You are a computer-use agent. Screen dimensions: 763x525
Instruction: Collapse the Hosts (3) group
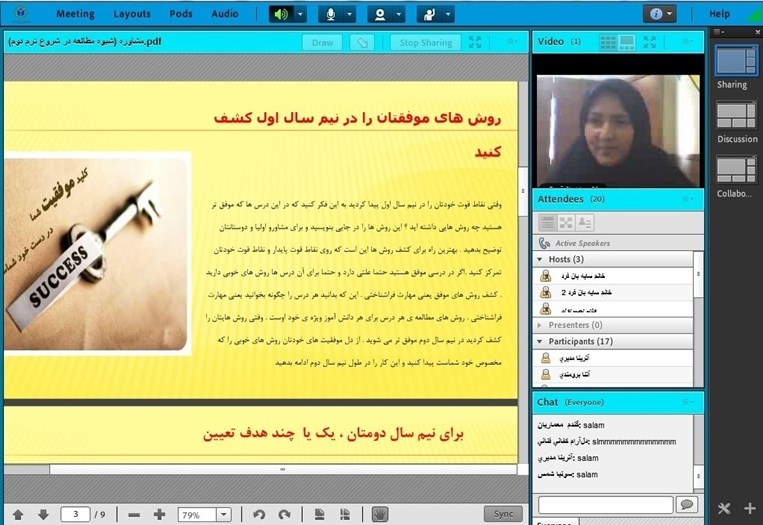(541, 259)
